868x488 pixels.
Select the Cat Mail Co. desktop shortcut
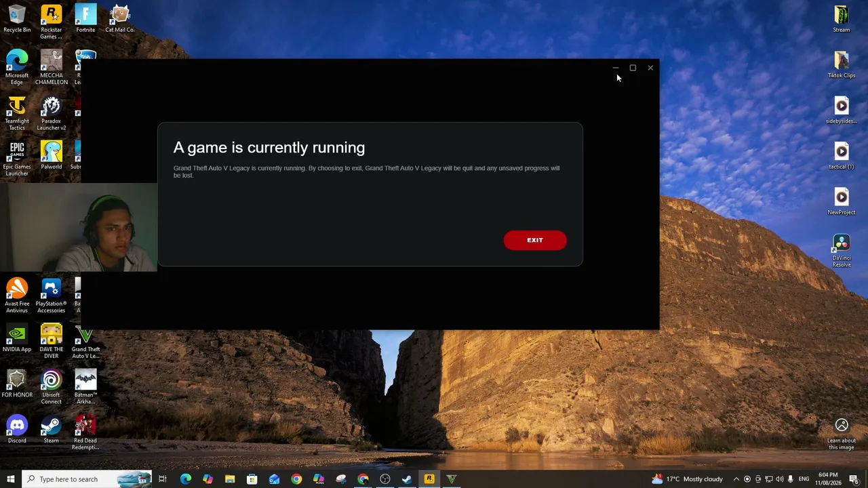pos(120,19)
